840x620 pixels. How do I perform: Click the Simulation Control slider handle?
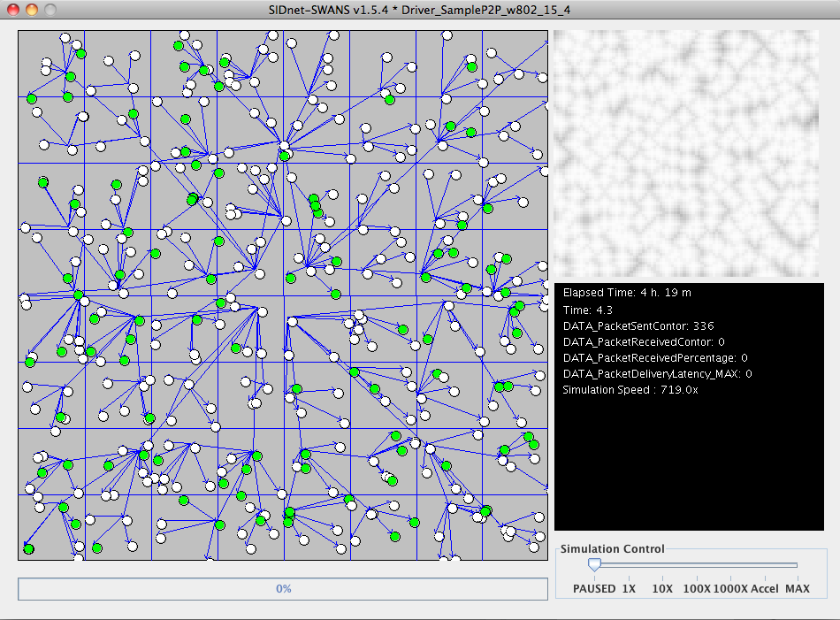click(595, 565)
